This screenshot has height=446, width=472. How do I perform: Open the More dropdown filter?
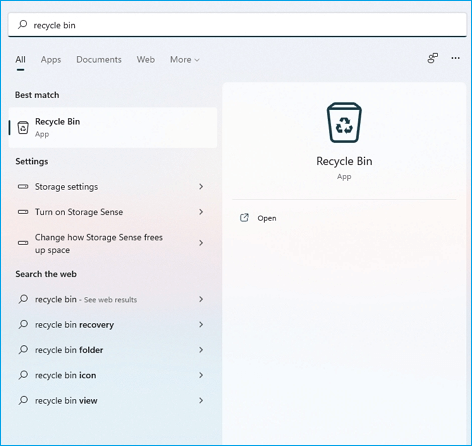(x=185, y=60)
